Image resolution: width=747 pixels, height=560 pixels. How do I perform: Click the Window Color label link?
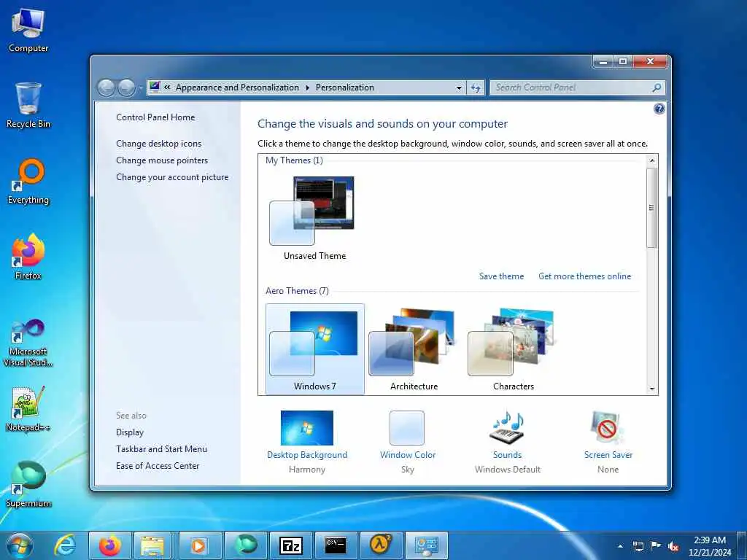[x=408, y=455]
